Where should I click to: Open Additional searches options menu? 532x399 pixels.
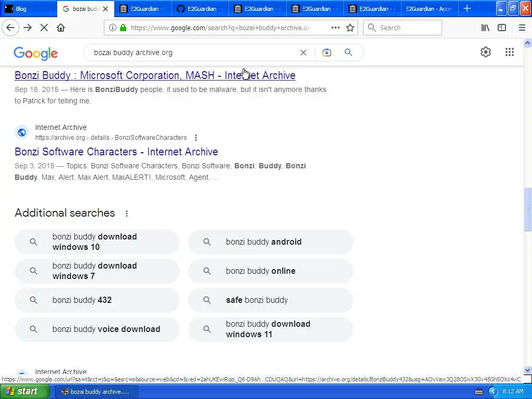[127, 214]
